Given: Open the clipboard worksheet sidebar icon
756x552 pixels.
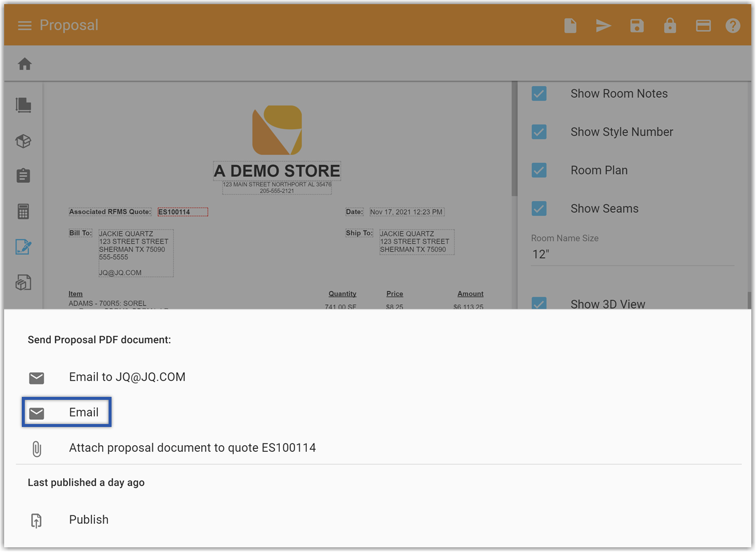Looking at the screenshot, I should 24,176.
